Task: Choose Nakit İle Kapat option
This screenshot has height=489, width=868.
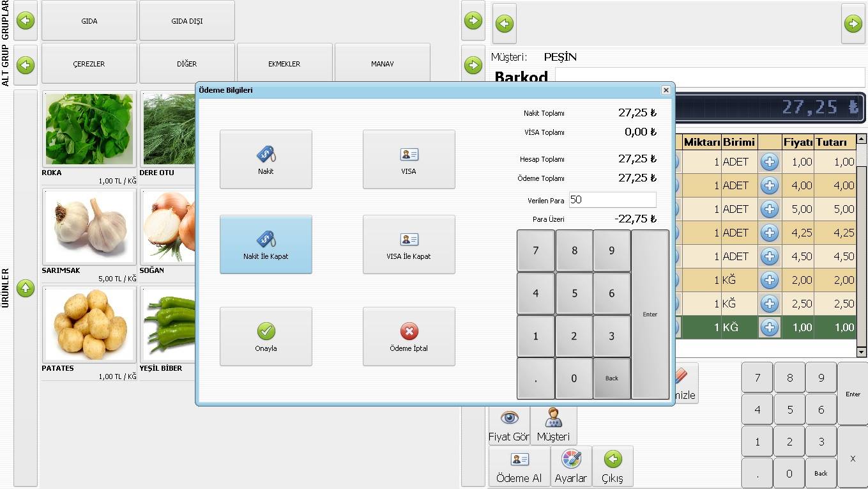Action: pos(266,244)
